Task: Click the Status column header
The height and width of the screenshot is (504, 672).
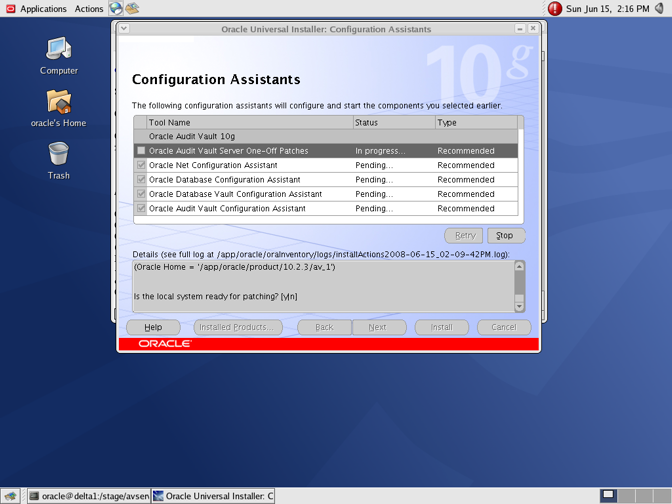Action: pyautogui.click(x=394, y=123)
